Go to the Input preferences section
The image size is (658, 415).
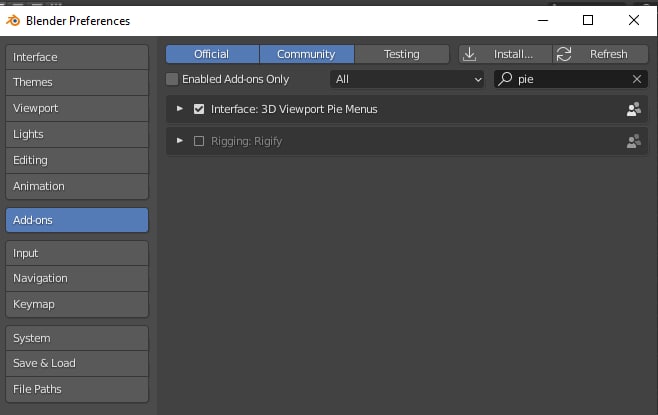click(77, 253)
